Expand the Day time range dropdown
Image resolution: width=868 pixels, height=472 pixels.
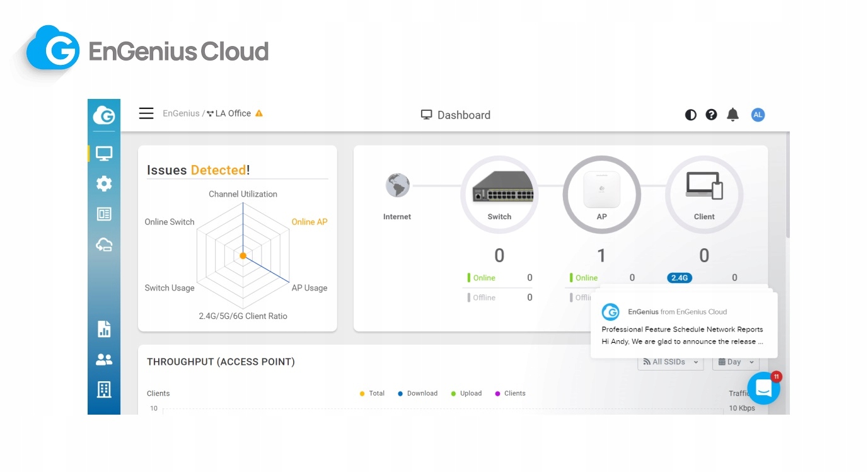point(735,362)
